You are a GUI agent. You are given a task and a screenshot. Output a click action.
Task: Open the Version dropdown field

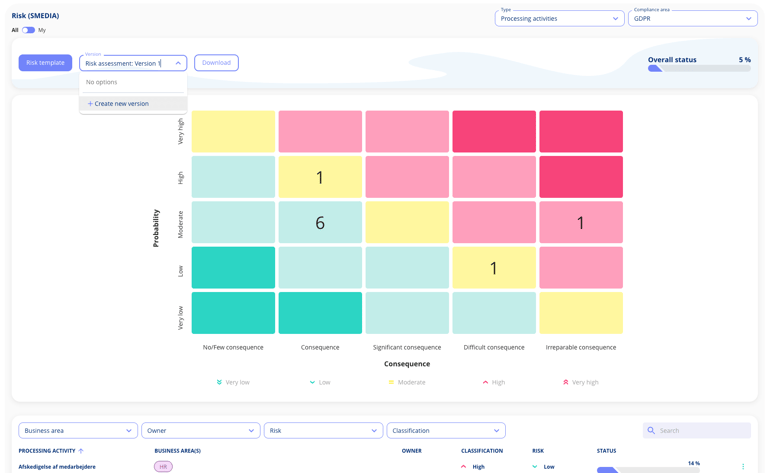click(x=133, y=63)
